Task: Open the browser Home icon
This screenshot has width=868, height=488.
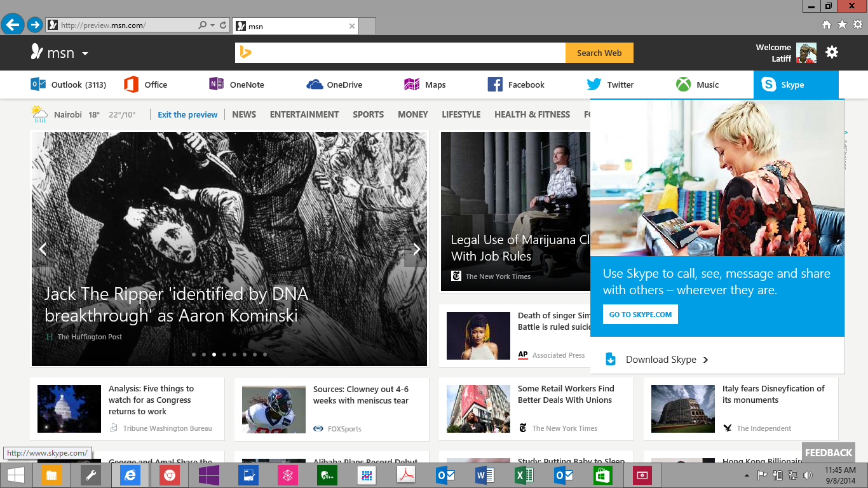Action: click(x=827, y=25)
